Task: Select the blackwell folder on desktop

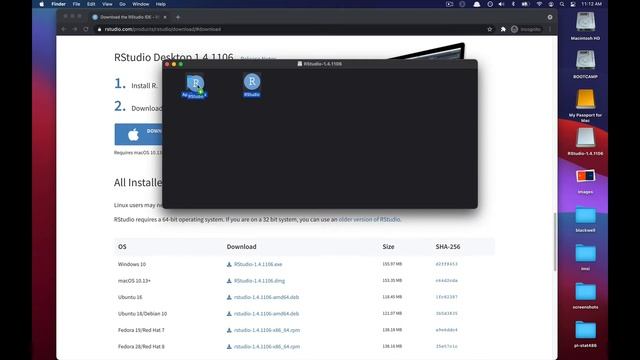Action: point(585,219)
